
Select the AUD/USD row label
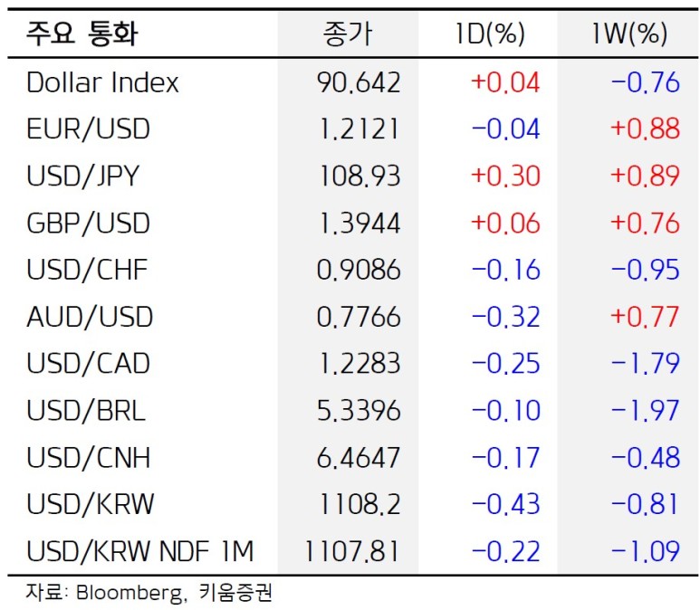coord(90,317)
